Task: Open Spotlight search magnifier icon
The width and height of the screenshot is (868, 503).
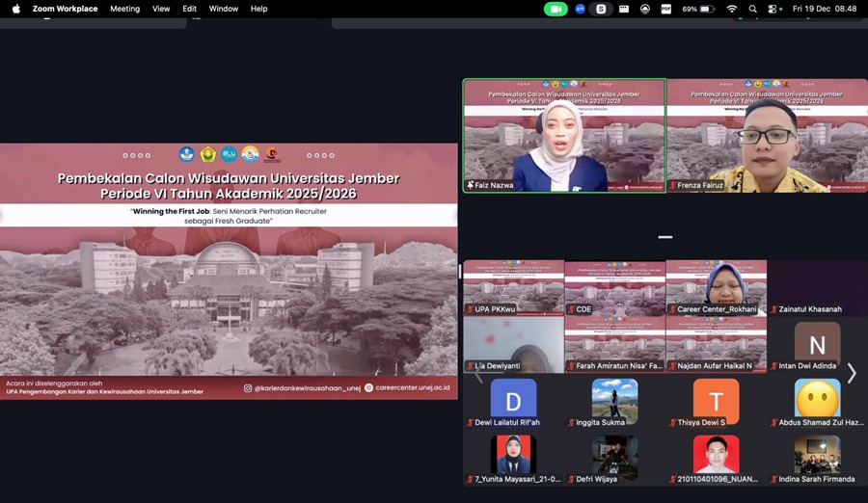Action: [752, 9]
